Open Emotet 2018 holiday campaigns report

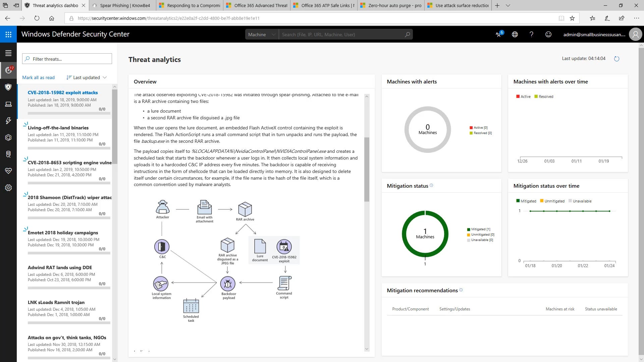[x=64, y=241]
